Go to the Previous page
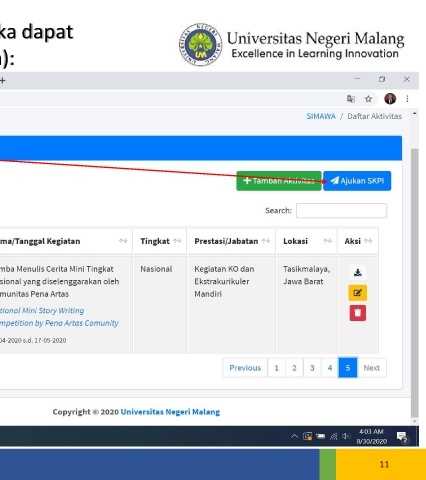The image size is (426, 480). pos(245,368)
